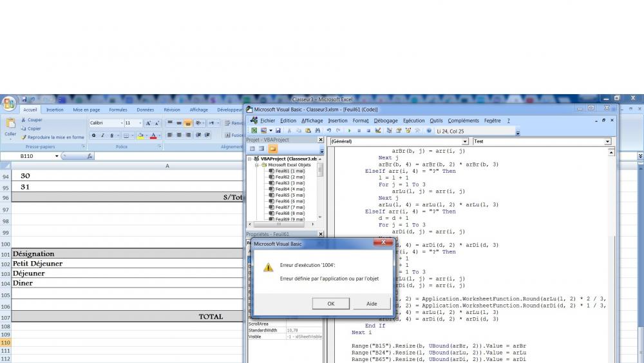
Task: Open the Name Box dropdown for B110
Action: pos(57,156)
